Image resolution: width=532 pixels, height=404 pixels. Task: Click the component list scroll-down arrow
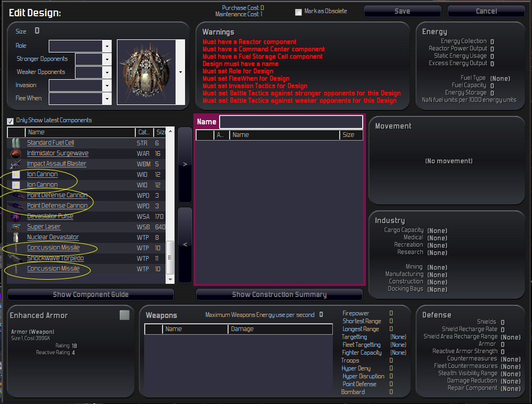pos(170,280)
